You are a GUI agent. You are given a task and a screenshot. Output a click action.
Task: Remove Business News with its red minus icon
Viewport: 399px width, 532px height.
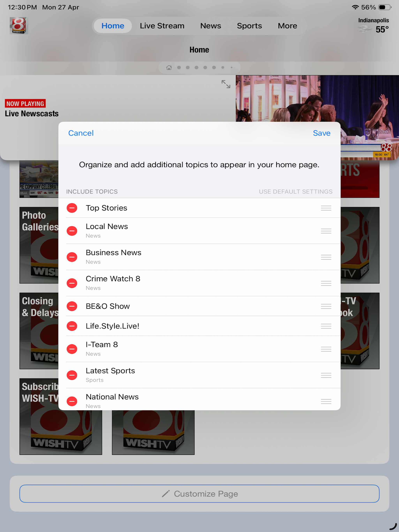tap(72, 257)
